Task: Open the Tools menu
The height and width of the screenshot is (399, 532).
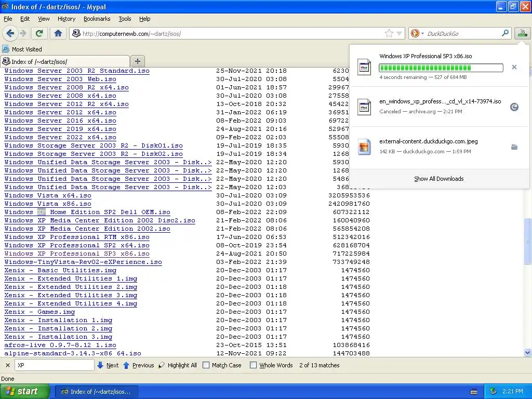Action: click(x=125, y=19)
